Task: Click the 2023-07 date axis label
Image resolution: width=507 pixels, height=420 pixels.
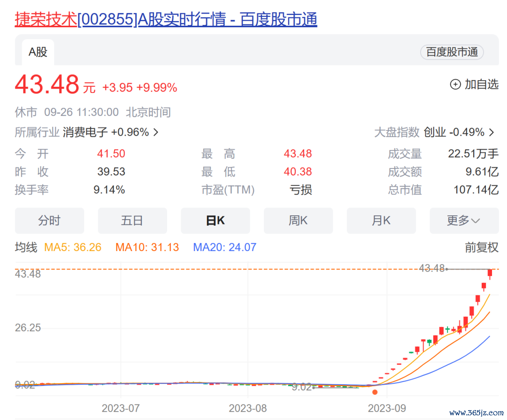Action: pyautogui.click(x=121, y=408)
